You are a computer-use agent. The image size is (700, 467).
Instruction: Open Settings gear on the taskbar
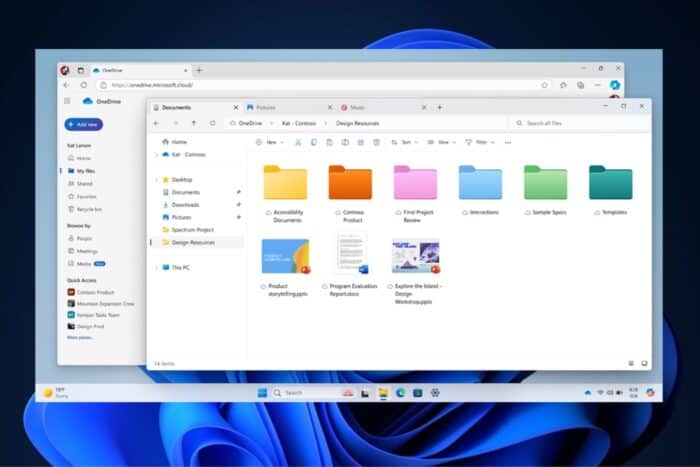point(435,393)
